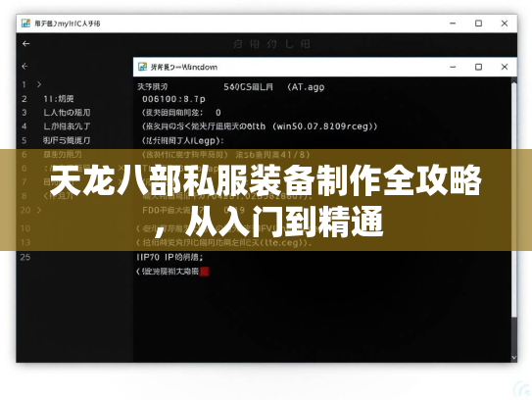Click line number 25 in the left gutter
This screenshot has width=532, height=400.
click(x=25, y=257)
